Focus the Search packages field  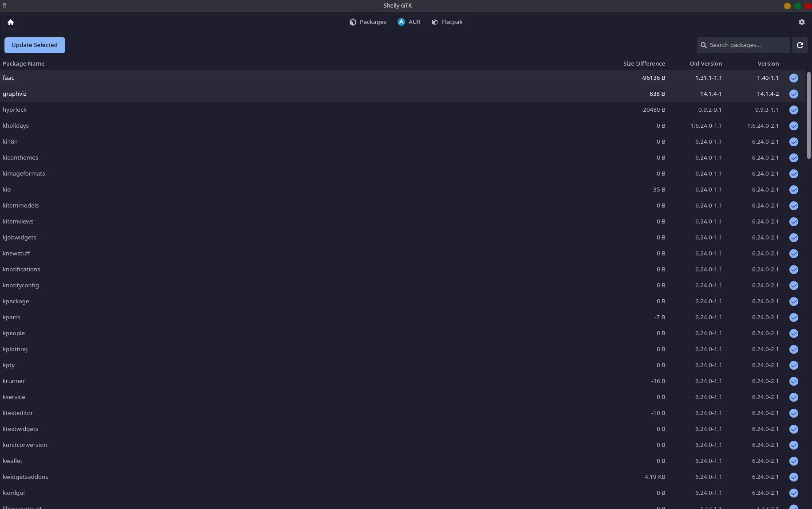[x=743, y=45]
